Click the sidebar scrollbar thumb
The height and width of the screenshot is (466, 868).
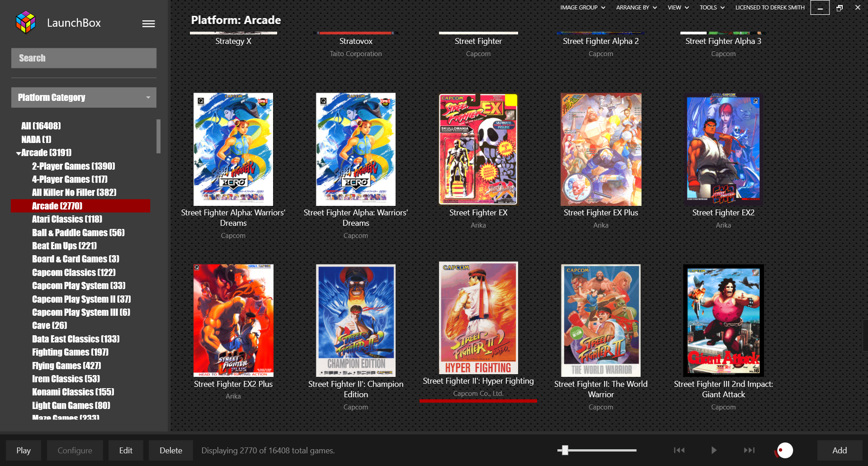(158, 136)
